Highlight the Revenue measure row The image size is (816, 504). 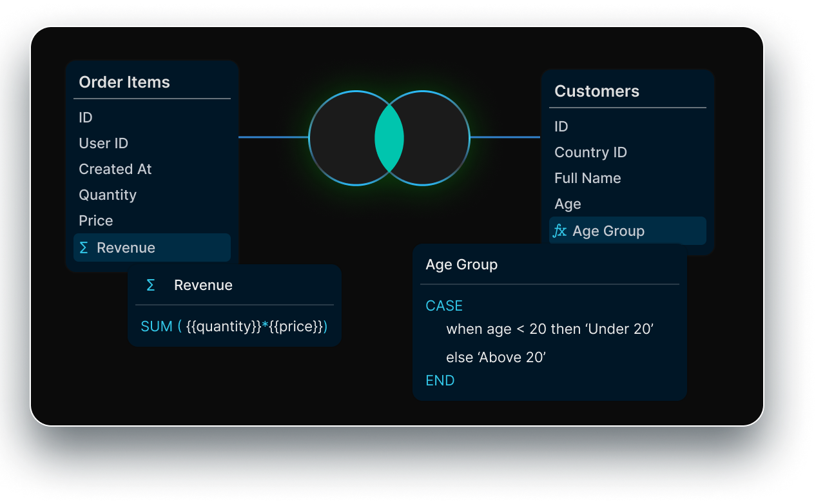pyautogui.click(x=152, y=248)
